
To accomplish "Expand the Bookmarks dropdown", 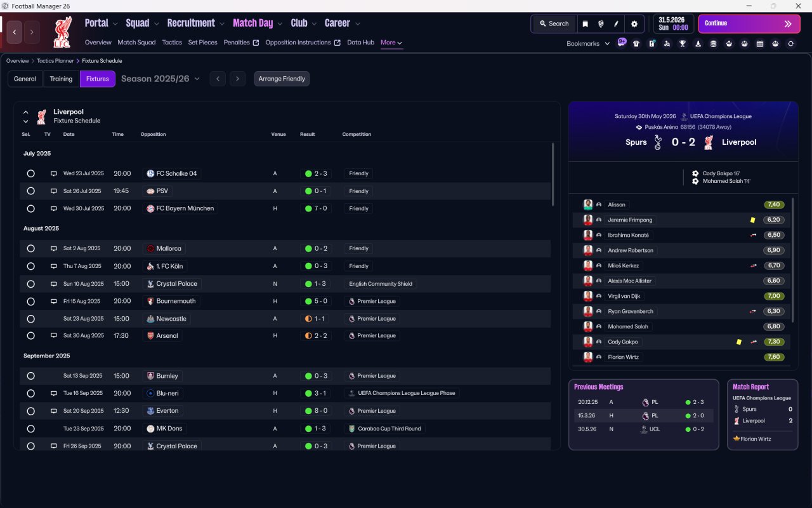I will pyautogui.click(x=588, y=44).
